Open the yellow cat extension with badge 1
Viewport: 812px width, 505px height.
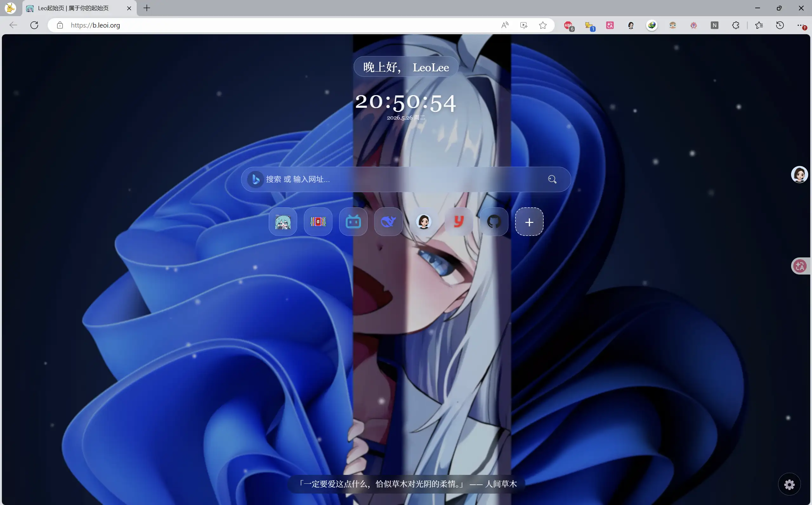589,25
